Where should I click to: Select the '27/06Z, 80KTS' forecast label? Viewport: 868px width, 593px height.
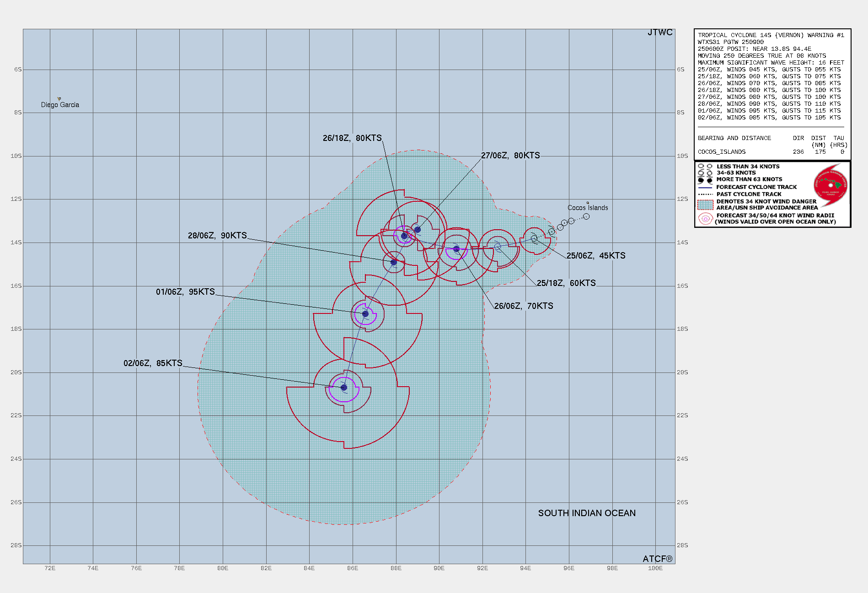pyautogui.click(x=510, y=156)
